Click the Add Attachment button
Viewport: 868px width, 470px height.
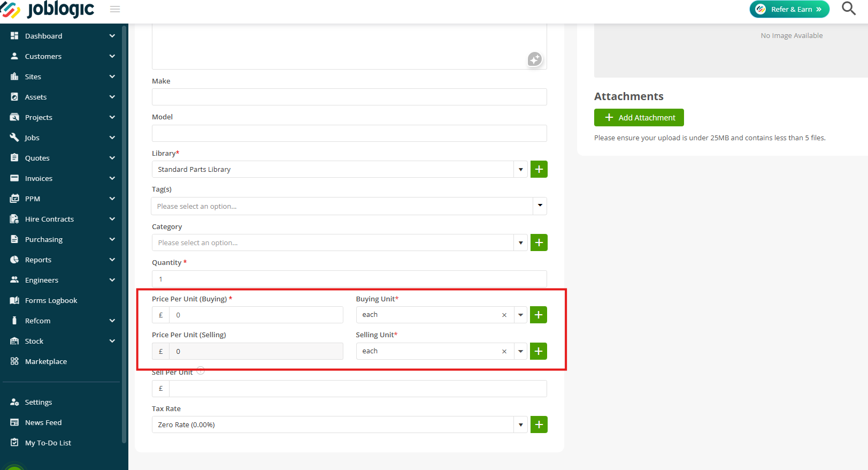(639, 118)
